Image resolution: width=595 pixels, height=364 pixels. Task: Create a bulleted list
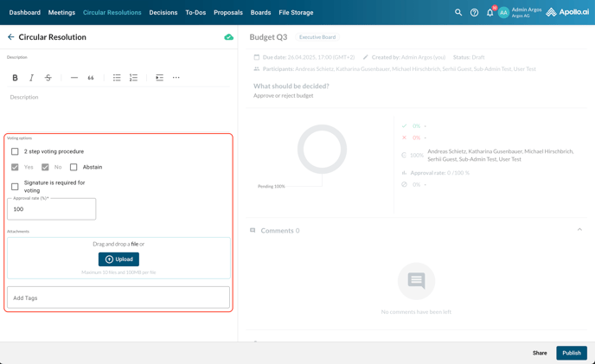pyautogui.click(x=117, y=78)
